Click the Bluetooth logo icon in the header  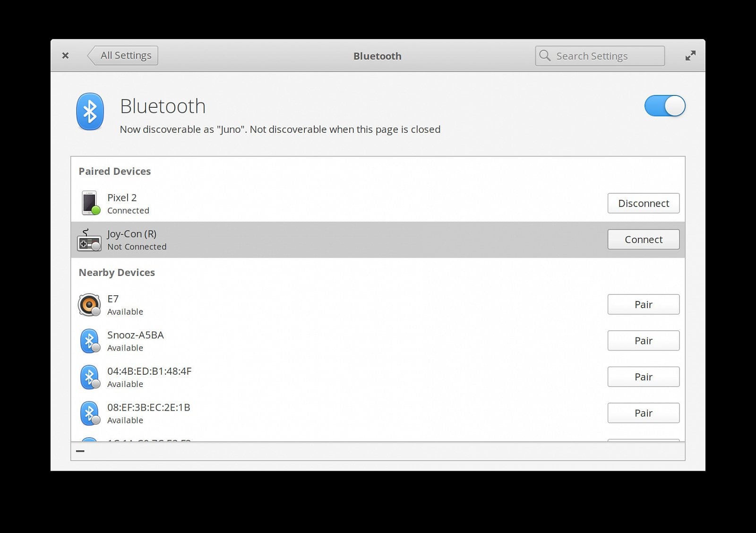pos(90,111)
